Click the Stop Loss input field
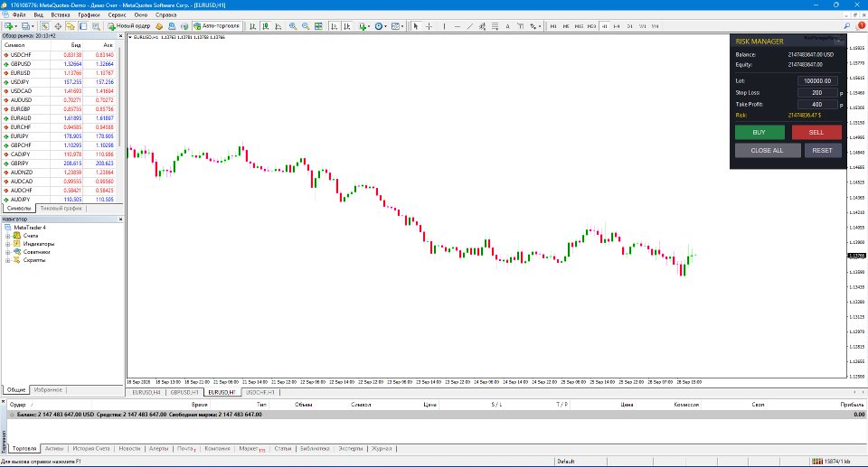This screenshot has width=868, height=467. tap(817, 93)
